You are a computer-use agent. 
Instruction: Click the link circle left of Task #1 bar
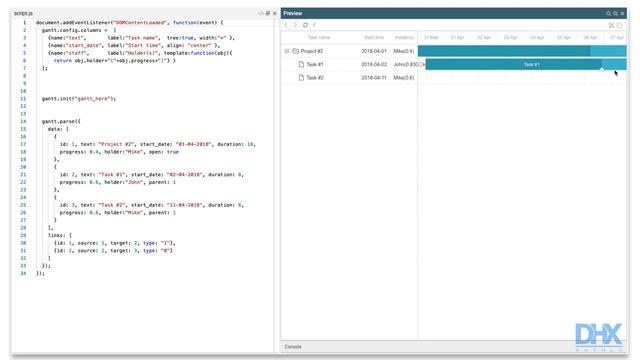coord(421,64)
